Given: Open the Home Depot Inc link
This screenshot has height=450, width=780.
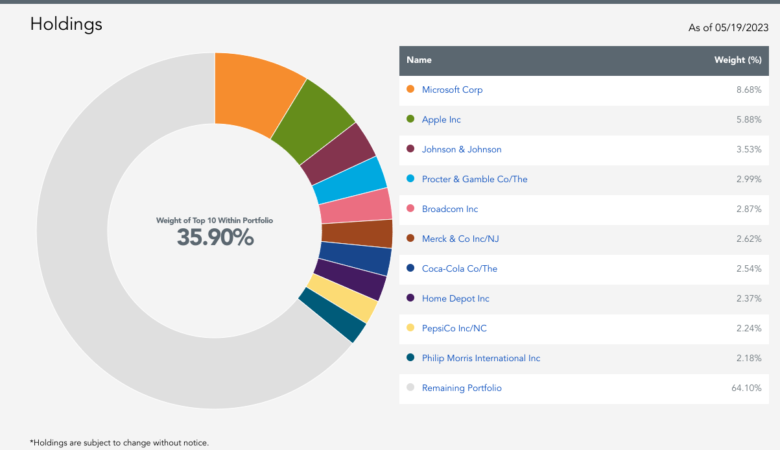Looking at the screenshot, I should click(455, 299).
